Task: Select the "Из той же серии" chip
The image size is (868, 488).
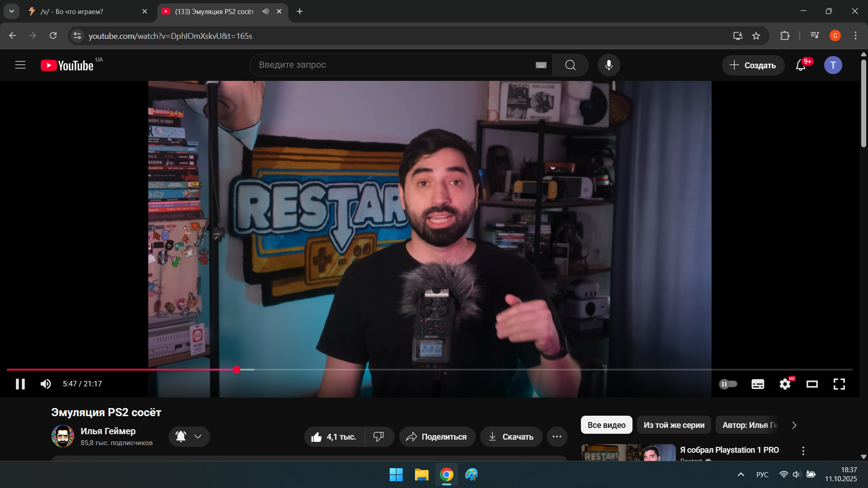Action: pyautogui.click(x=674, y=425)
